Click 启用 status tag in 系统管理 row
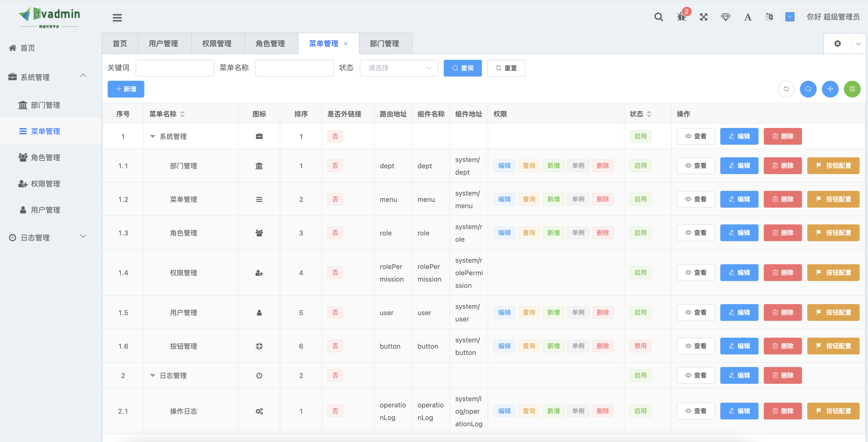868x442 pixels. click(x=641, y=136)
